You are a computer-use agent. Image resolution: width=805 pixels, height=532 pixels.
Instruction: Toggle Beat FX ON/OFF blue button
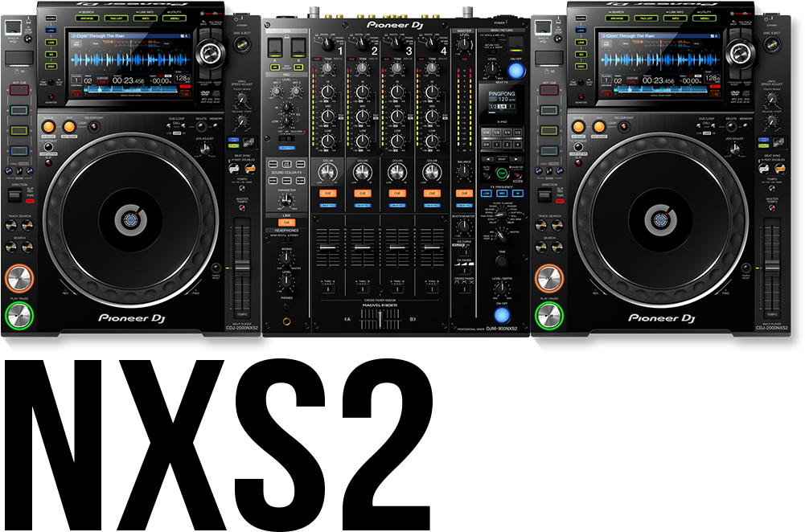point(502,316)
